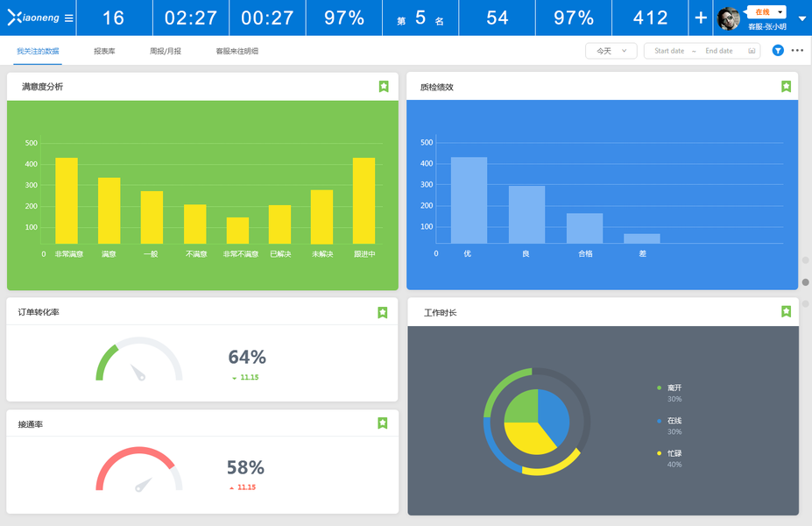Toggle bookmark on 质检绩效 card
Viewport: 812px width, 526px height.
[x=786, y=87]
